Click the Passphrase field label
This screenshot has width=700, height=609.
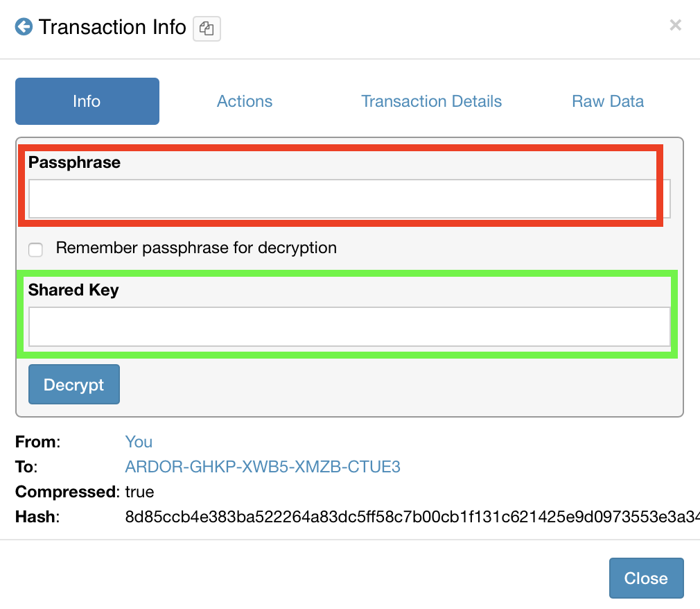click(74, 162)
